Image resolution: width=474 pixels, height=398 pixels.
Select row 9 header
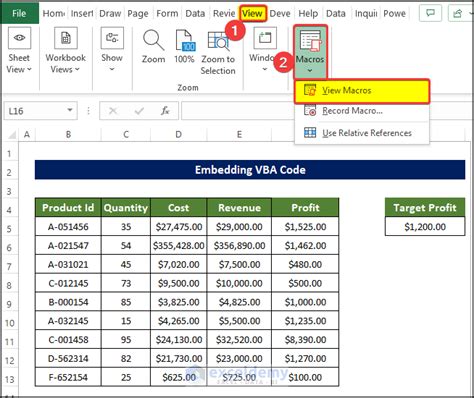[x=10, y=304]
